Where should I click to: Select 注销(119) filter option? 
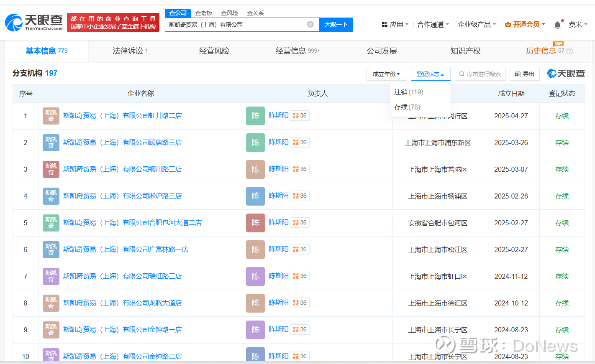click(x=409, y=92)
